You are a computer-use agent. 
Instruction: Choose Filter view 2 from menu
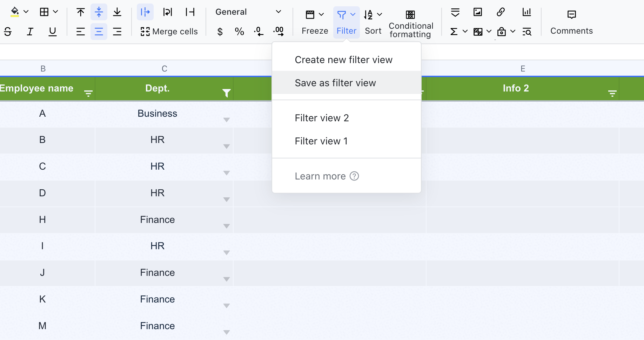click(322, 118)
